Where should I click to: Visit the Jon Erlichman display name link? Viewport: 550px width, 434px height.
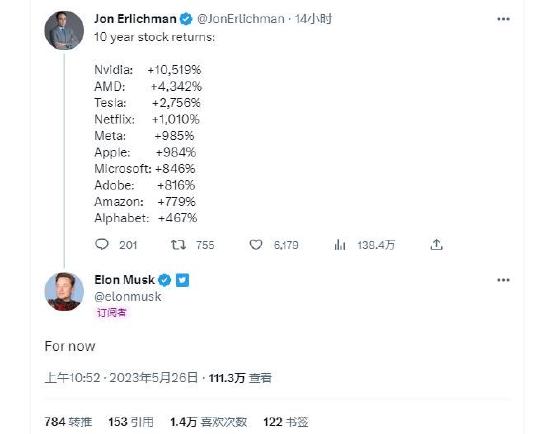(x=135, y=19)
